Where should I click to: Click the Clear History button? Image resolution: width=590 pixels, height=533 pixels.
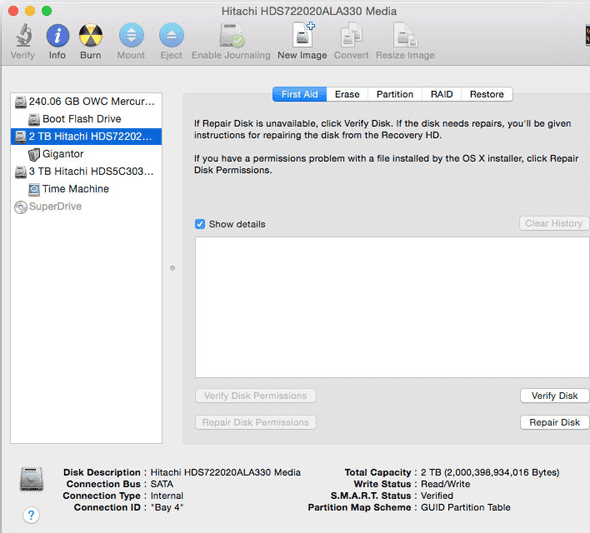(x=554, y=223)
